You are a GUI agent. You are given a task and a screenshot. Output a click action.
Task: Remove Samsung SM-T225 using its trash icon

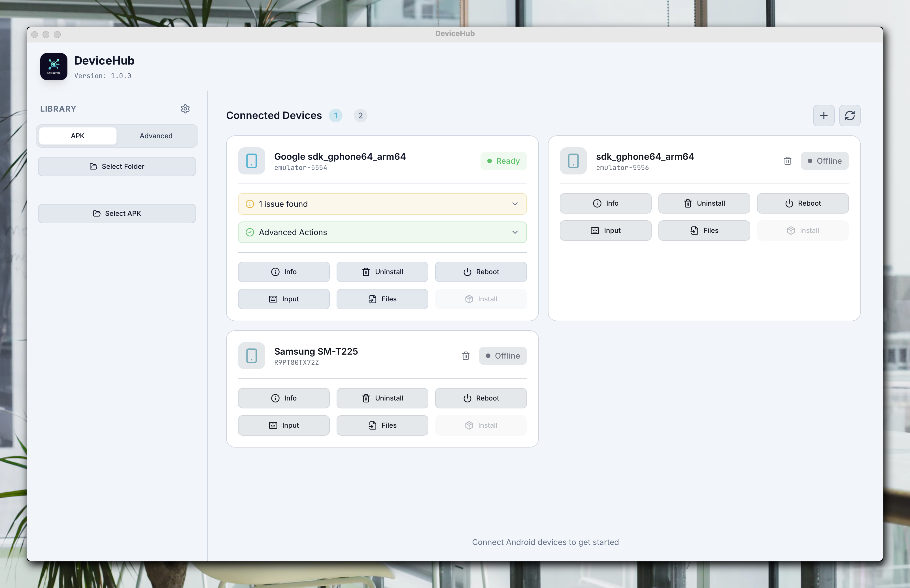coord(465,355)
